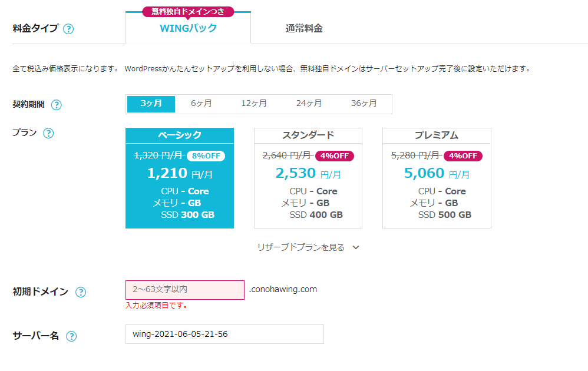588x371 pixels.
Task: Click the 無料独自ドメインつき badge
Action: [x=189, y=12]
